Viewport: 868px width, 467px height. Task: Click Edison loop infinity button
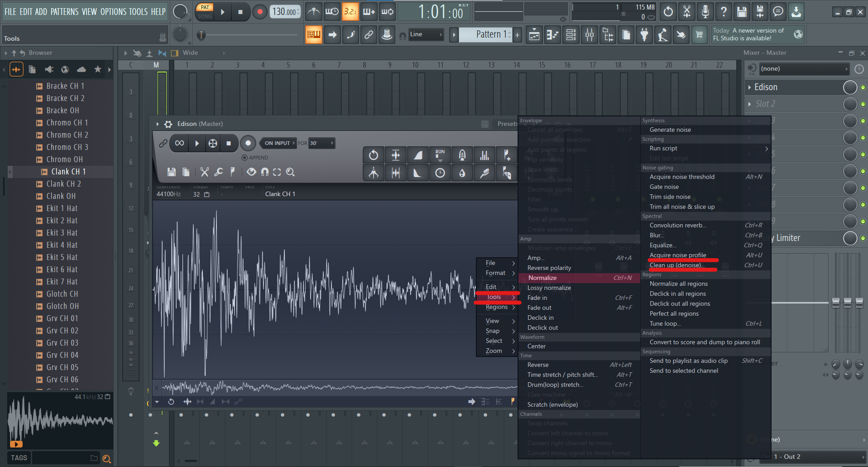click(x=179, y=143)
